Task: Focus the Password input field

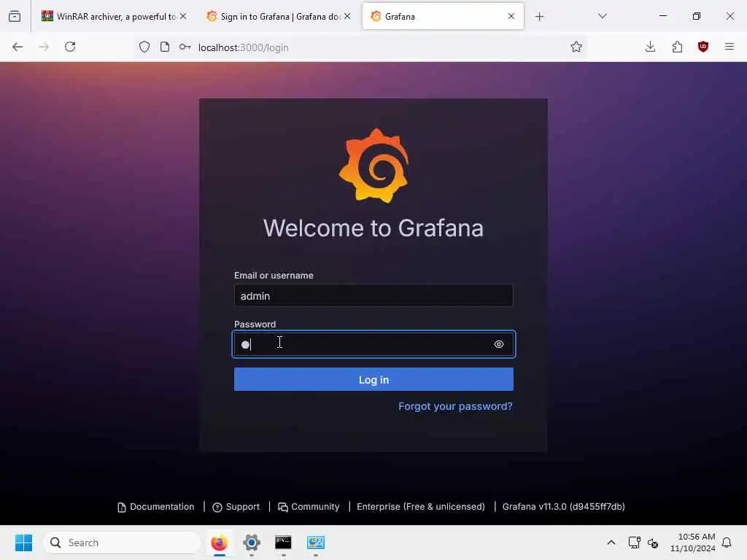Action: [x=373, y=344]
